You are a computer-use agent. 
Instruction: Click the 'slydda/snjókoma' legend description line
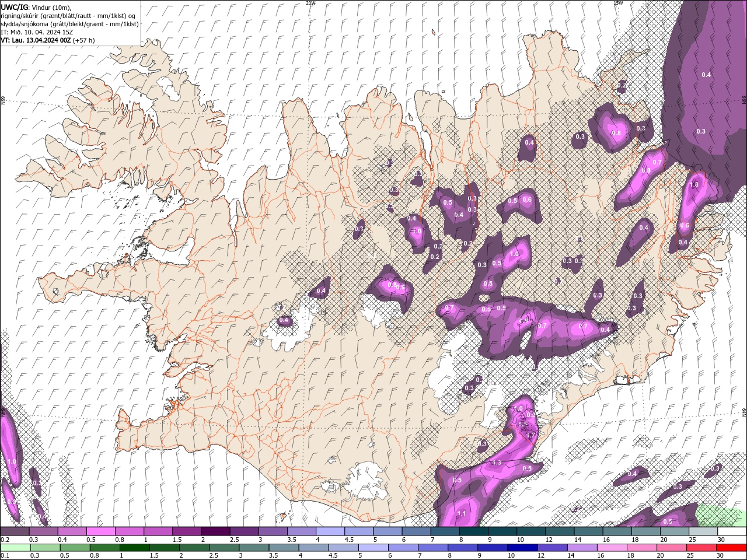tap(69, 24)
